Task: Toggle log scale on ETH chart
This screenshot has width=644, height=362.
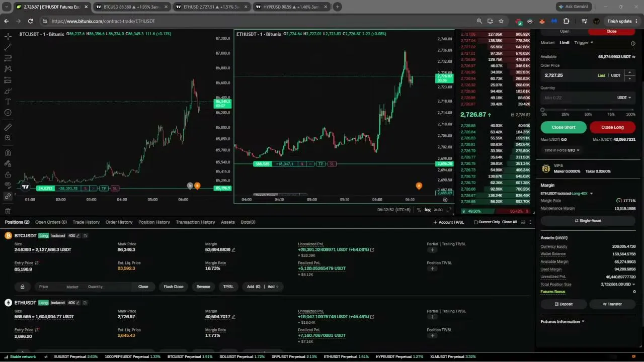Action: tap(428, 210)
